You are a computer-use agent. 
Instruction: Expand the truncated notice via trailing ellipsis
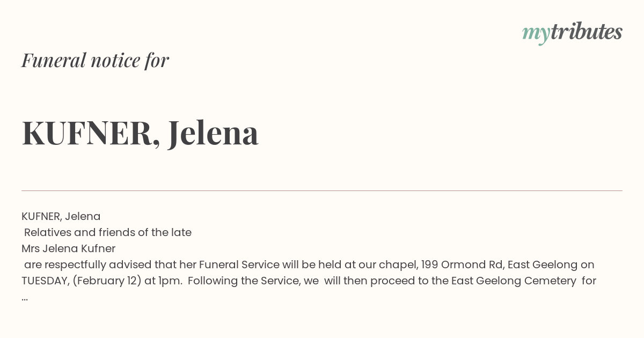click(x=25, y=297)
